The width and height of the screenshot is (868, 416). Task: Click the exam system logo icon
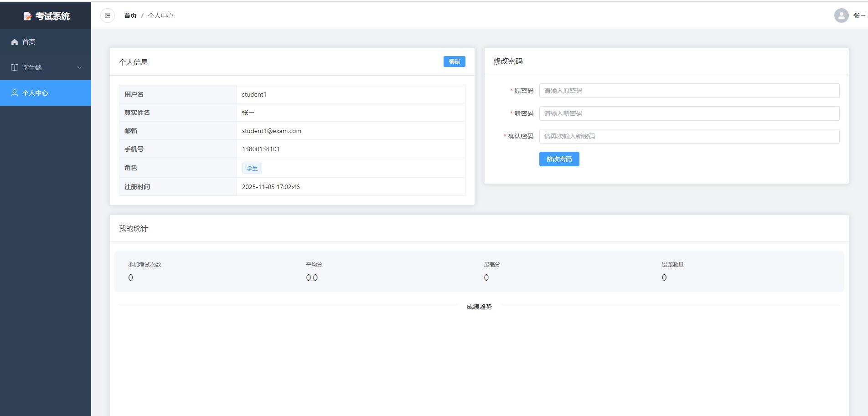(x=28, y=16)
